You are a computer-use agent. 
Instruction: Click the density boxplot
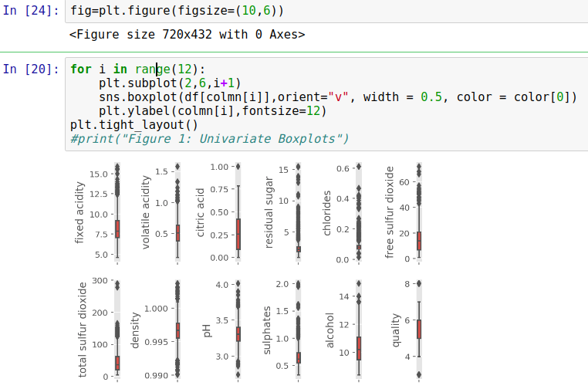[x=177, y=329]
